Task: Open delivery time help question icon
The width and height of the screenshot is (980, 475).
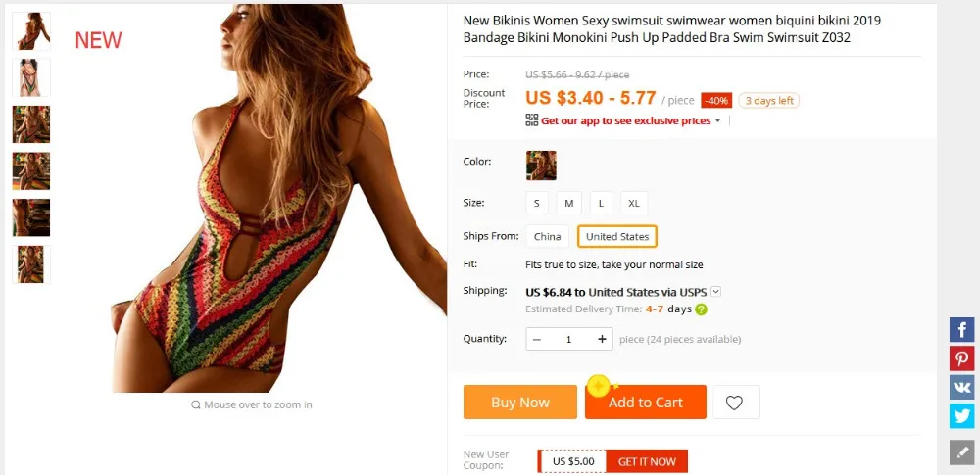Action: (702, 309)
